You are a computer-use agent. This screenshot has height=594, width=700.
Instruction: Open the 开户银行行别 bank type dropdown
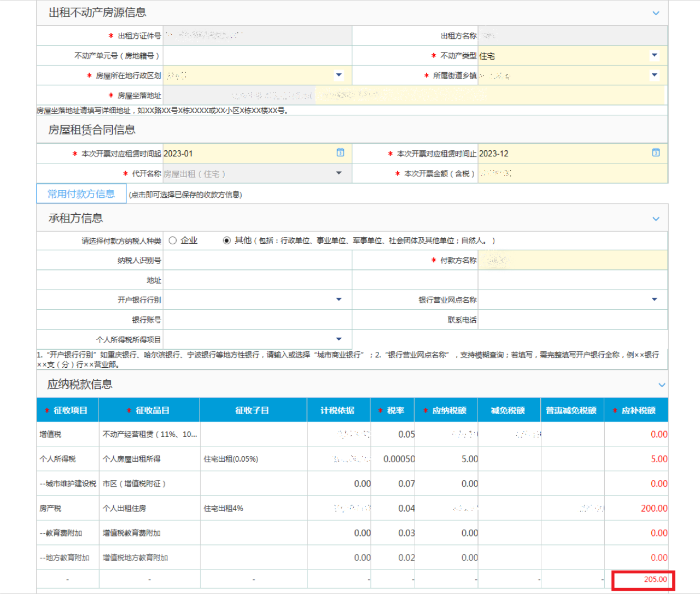[339, 299]
